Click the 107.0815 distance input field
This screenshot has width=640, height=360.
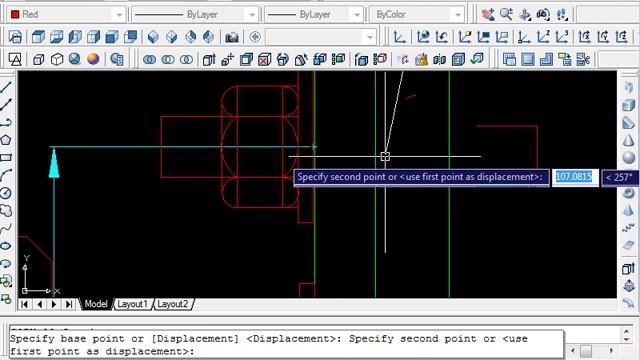point(575,177)
